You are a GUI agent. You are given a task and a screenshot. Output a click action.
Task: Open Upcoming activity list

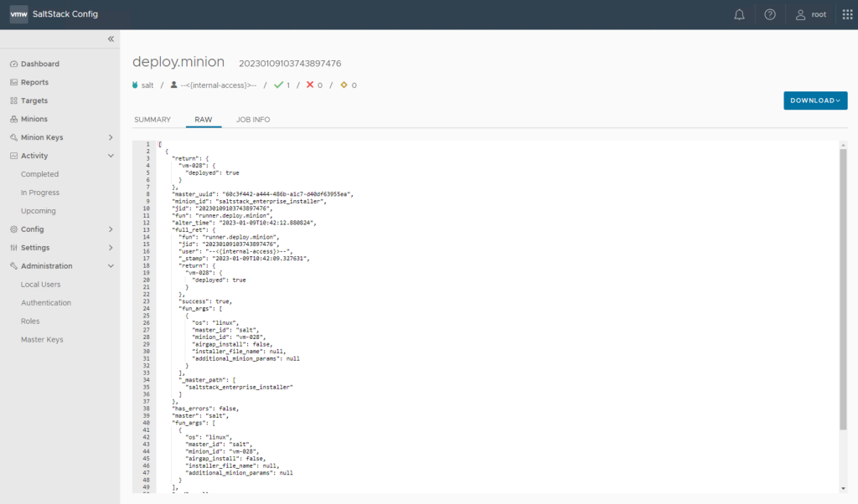pos(39,210)
